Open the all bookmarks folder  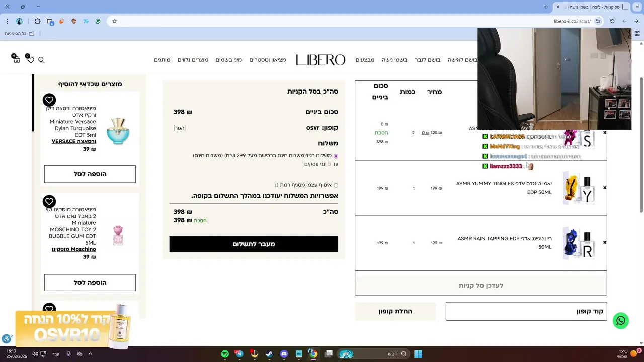(20, 34)
